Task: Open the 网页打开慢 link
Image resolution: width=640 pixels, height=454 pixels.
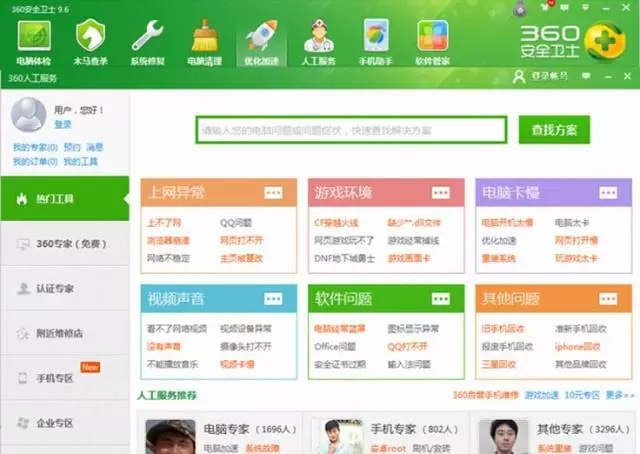Action: click(x=576, y=240)
